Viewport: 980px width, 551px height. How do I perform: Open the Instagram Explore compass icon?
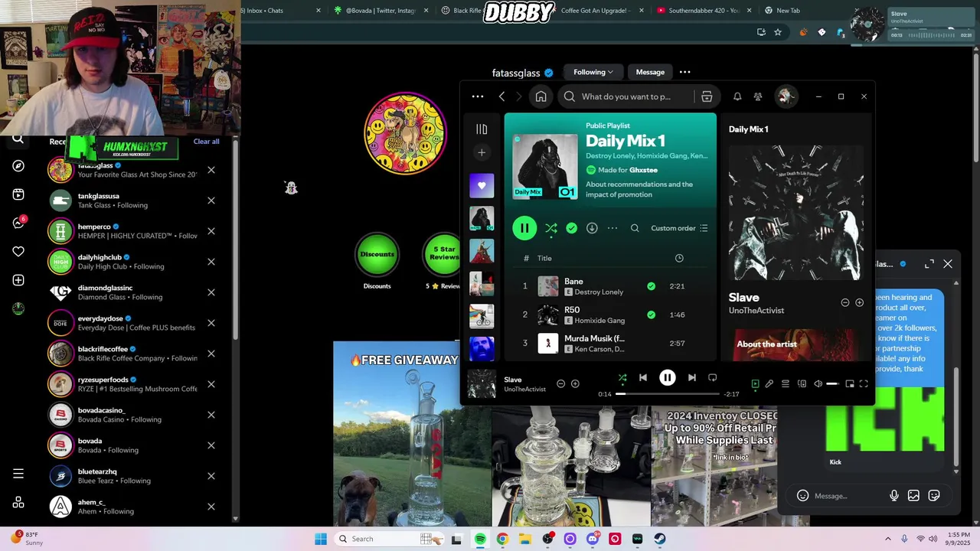click(x=18, y=166)
